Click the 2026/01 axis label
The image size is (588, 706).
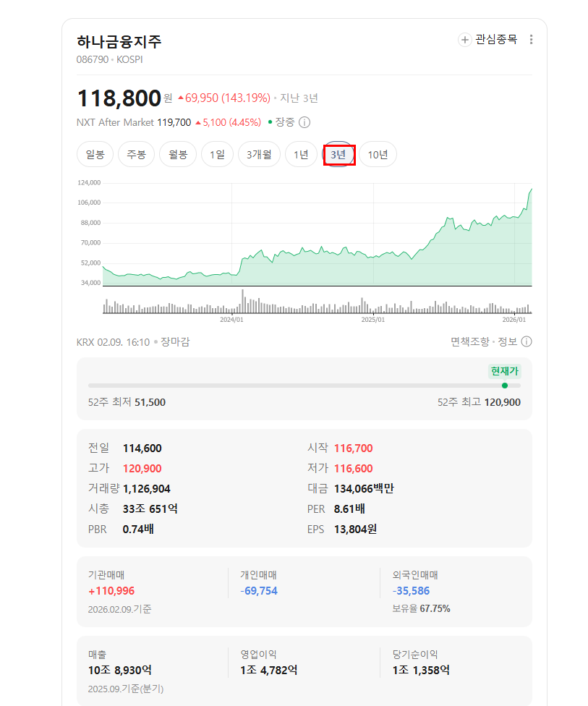[514, 320]
